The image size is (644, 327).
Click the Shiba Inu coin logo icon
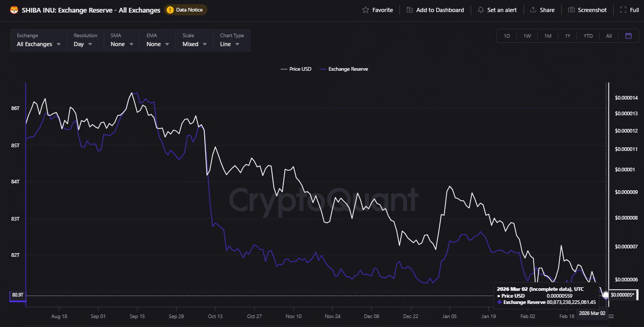(15, 9)
